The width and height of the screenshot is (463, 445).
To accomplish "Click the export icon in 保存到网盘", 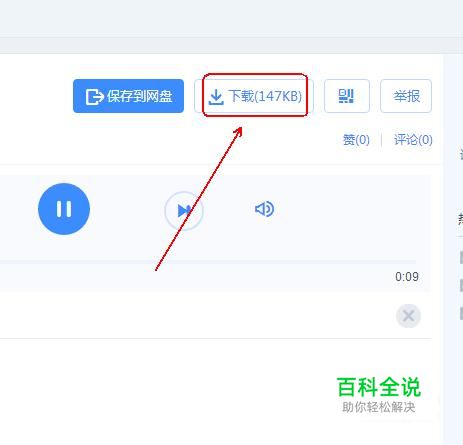I will (x=94, y=97).
